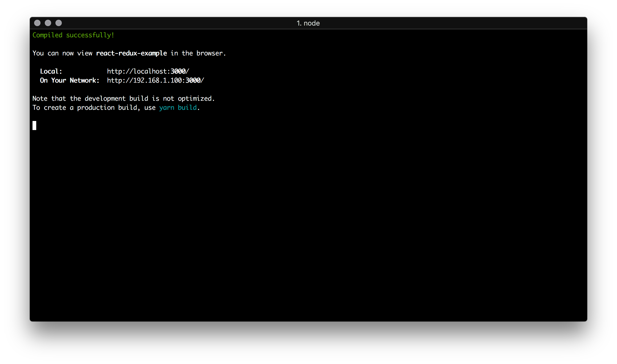Click the bold 'react-redux-example' project name
The image size is (617, 364).
pyautogui.click(x=131, y=53)
